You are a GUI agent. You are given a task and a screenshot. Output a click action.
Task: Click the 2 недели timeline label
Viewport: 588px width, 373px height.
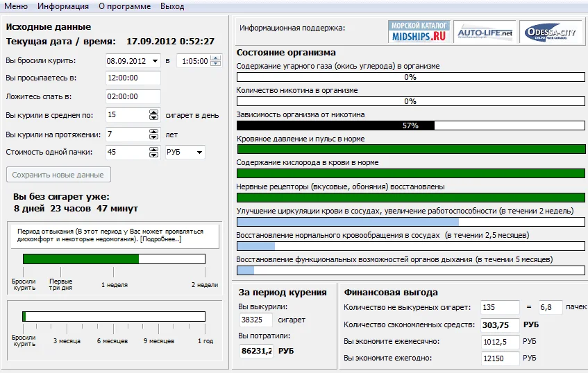[205, 285]
